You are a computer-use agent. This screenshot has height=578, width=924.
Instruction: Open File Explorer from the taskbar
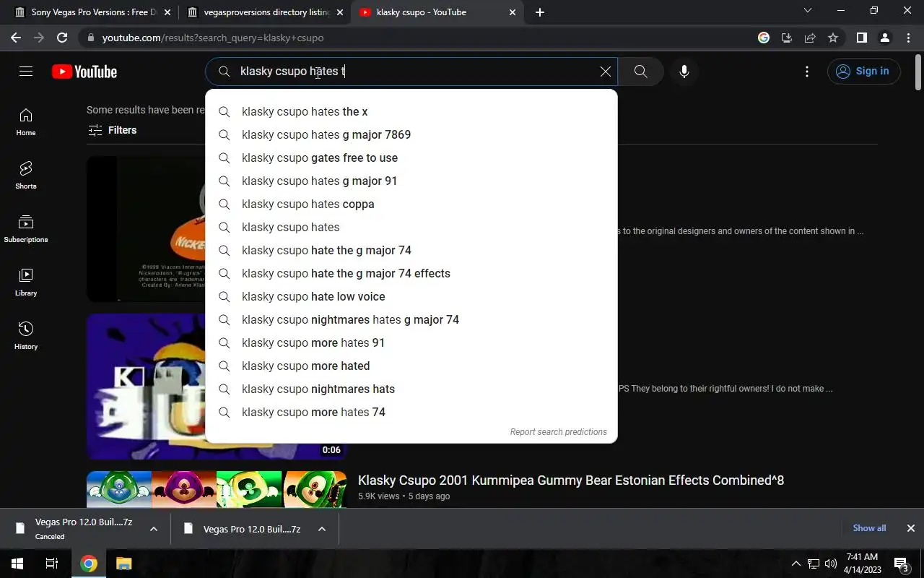[x=123, y=564]
